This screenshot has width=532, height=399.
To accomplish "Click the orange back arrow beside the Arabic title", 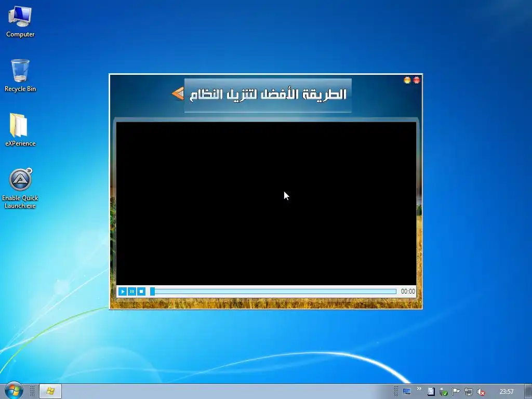I will [x=178, y=94].
